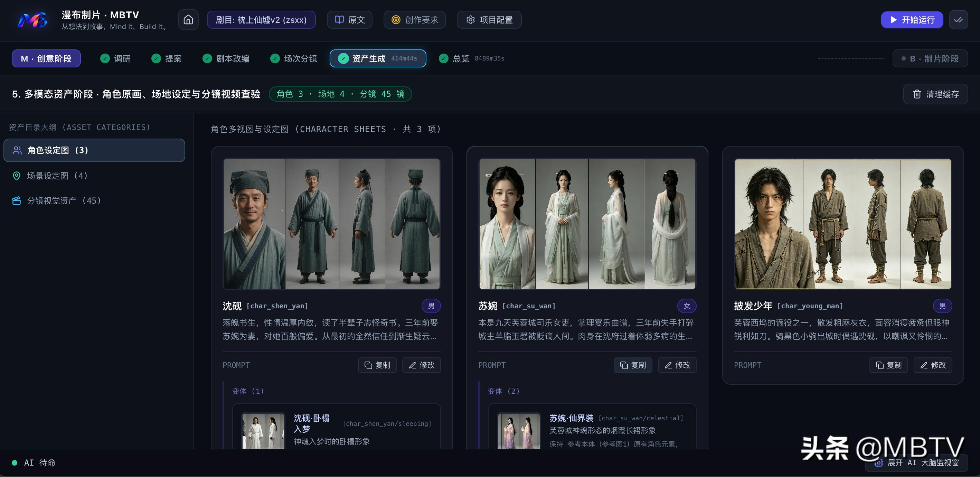Screen dimensions: 980x477
Task: Click the 男 badge on 披发少年
Action: (942, 306)
